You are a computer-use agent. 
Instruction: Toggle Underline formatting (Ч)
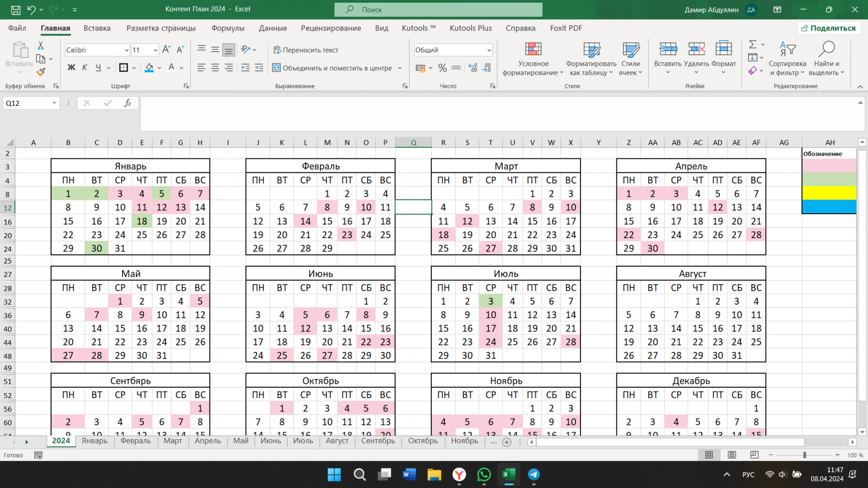[98, 68]
